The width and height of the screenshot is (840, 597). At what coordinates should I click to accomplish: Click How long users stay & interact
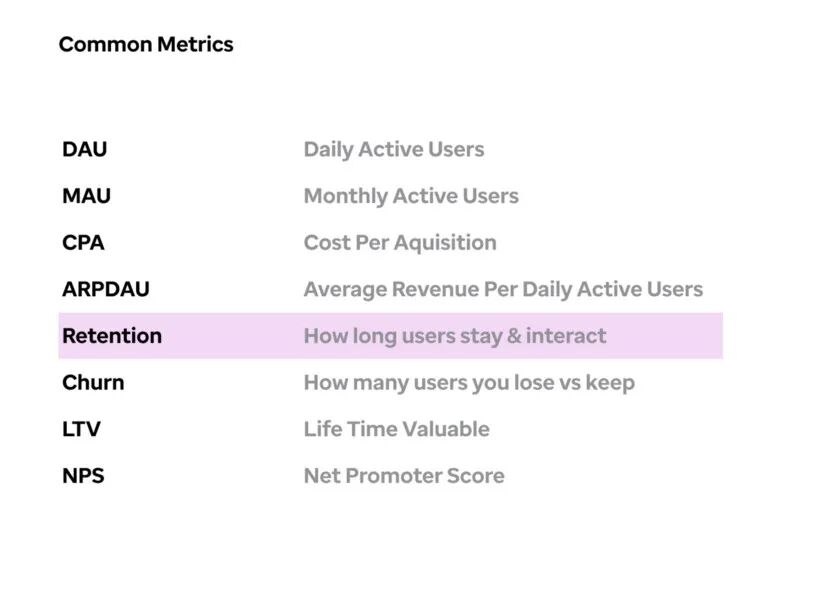[x=455, y=337]
